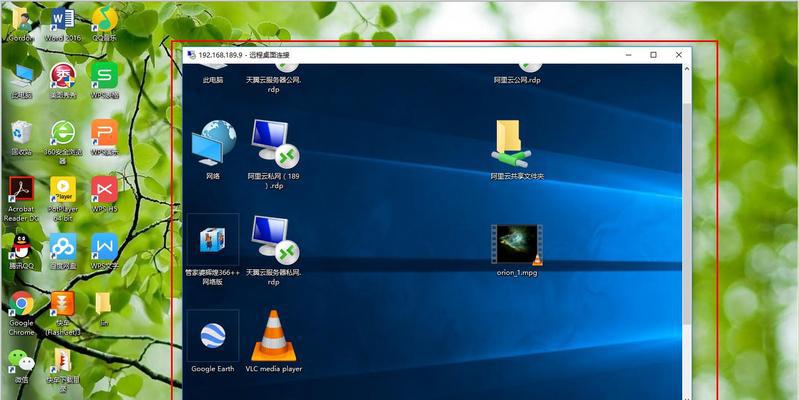The height and width of the screenshot is (400, 799).
Task: Open the 快车 FlashGet 3 shortcut
Action: pyautogui.click(x=63, y=304)
